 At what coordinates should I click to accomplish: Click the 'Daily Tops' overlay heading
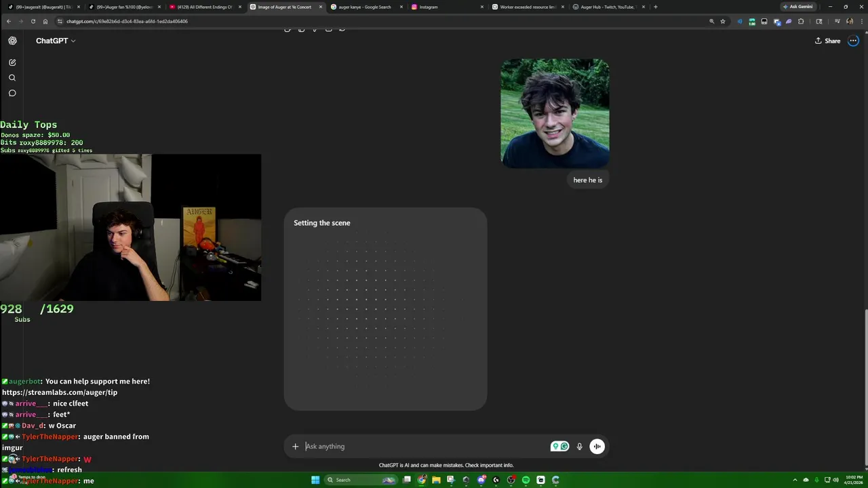(28, 125)
